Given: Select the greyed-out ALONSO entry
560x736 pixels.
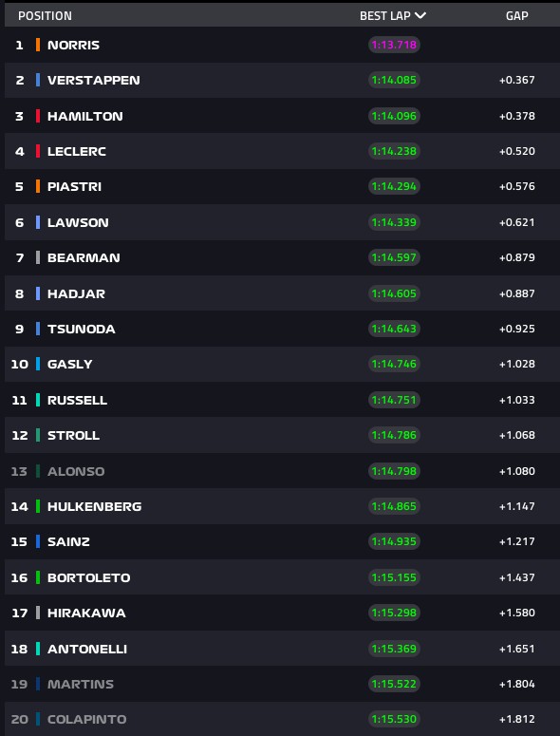Looking at the screenshot, I should (76, 471).
